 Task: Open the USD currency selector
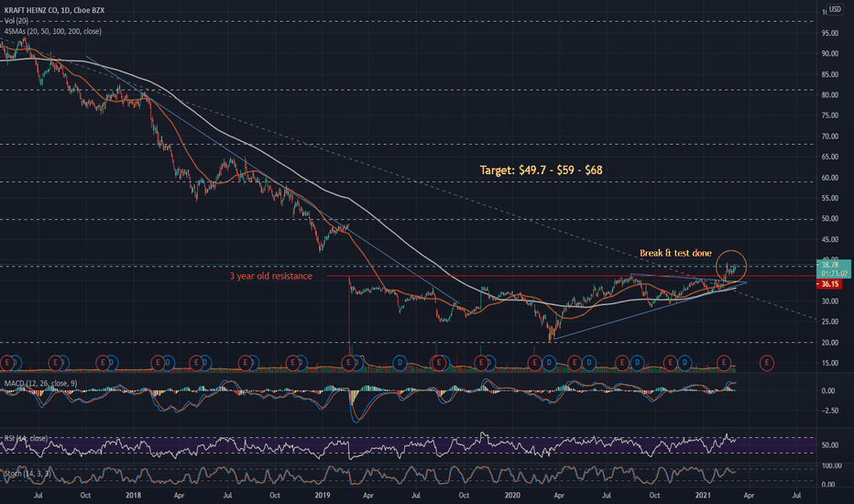coord(835,9)
